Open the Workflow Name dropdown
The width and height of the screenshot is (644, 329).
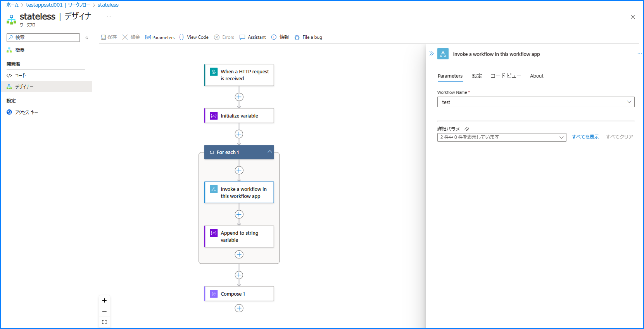point(536,102)
